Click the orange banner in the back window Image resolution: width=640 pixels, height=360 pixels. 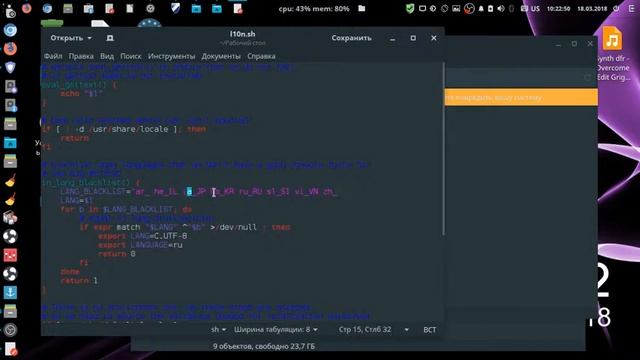click(x=521, y=98)
